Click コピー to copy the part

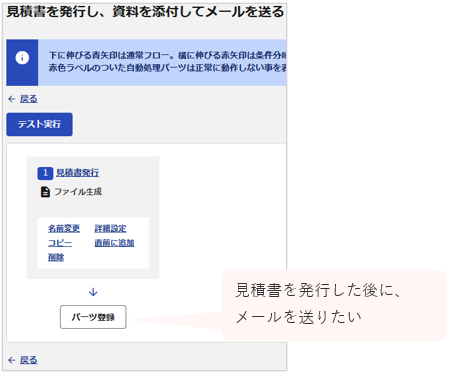coord(60,243)
